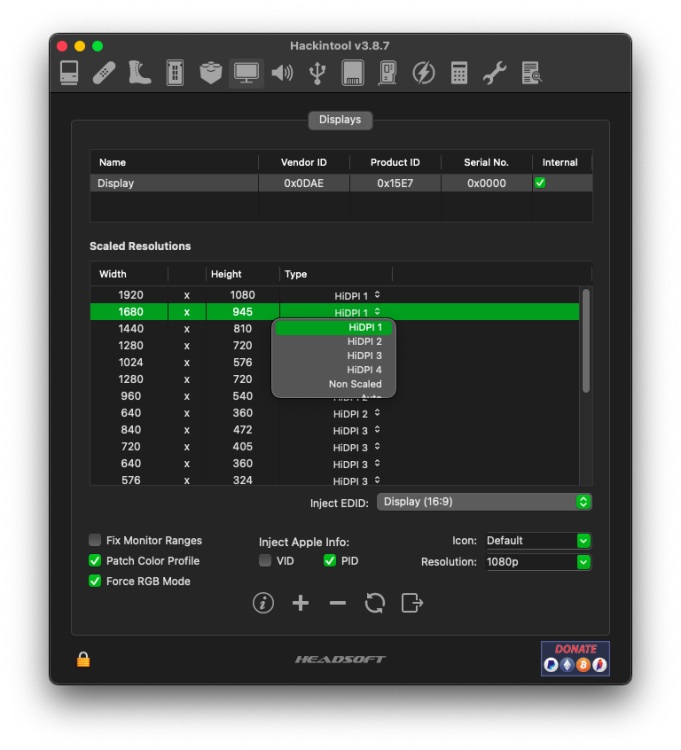Open the Sound speaker toolbar tab
This screenshot has height=750, width=681.
point(282,73)
